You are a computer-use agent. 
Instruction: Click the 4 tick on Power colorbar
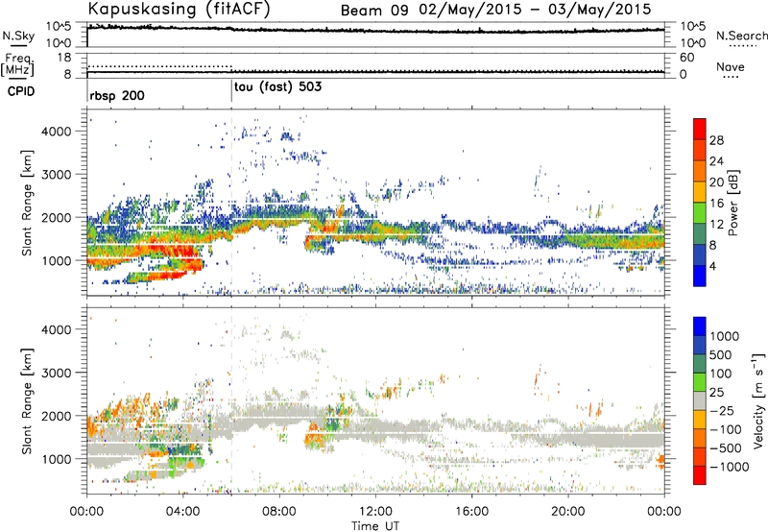[x=713, y=266]
